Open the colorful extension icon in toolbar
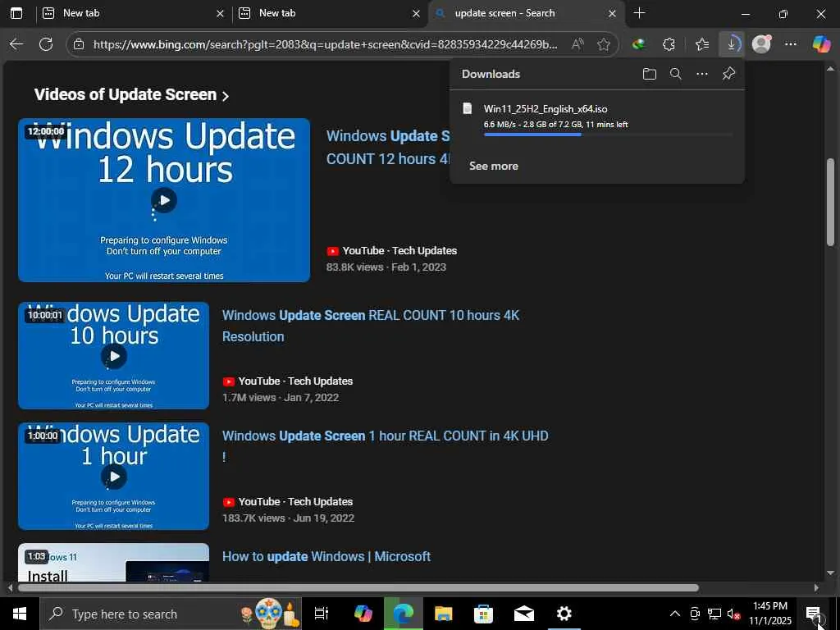 pos(638,44)
